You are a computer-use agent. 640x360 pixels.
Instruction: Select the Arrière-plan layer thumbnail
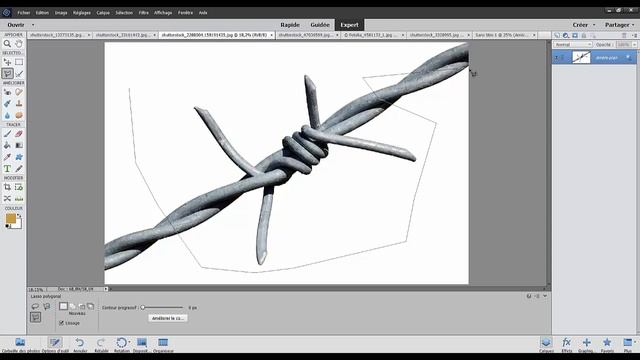tap(581, 58)
